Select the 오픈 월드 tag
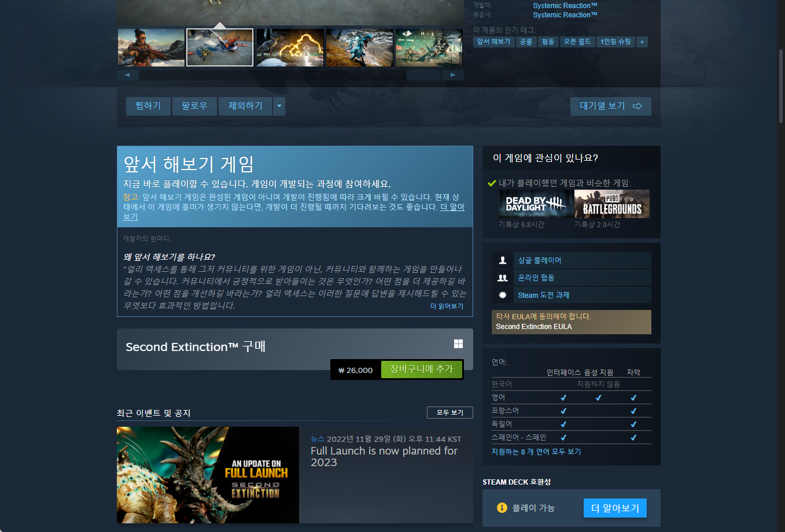 577,42
